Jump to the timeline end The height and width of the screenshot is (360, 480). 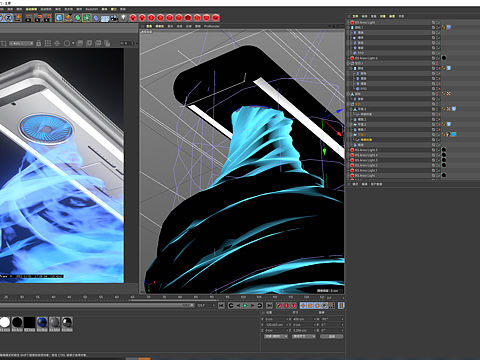(269, 305)
